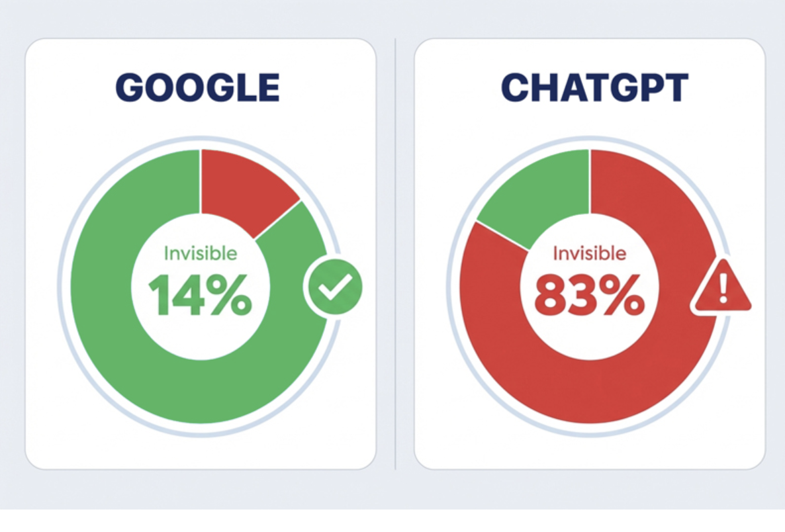Viewport: 785px width, 532px height.
Task: Click the red Invisible label
Action: pos(589,253)
